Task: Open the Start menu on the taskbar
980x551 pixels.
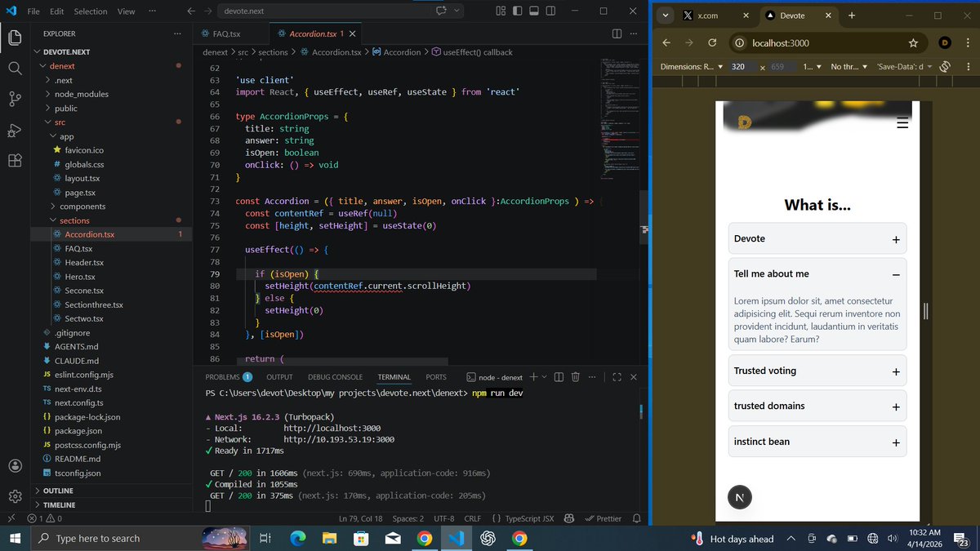Action: (15, 539)
